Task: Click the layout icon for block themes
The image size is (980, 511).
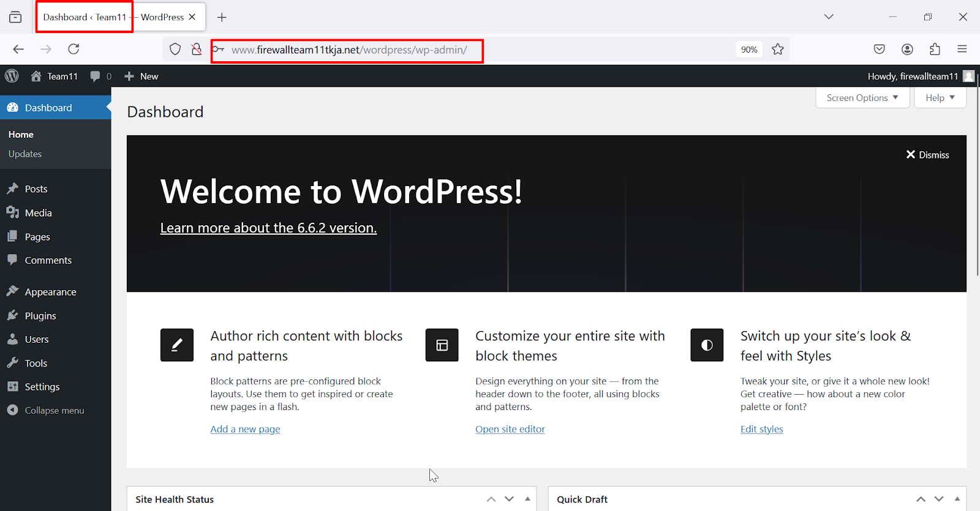Action: point(442,345)
